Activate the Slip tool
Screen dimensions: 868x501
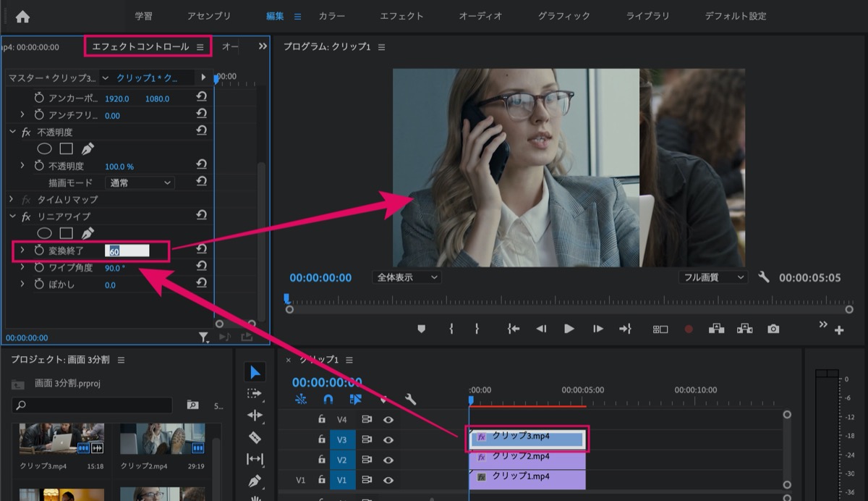(255, 459)
